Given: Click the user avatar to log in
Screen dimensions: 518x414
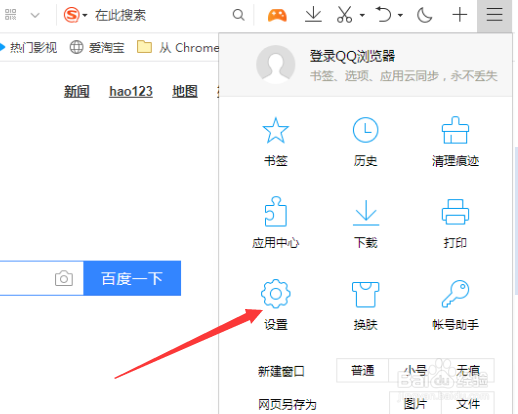Looking at the screenshot, I should pos(275,64).
